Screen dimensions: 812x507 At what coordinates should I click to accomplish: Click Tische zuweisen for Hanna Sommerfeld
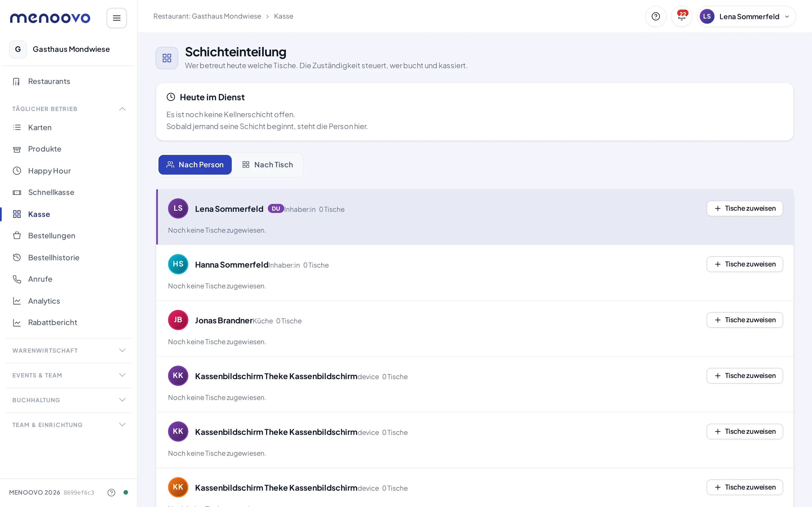tap(745, 264)
